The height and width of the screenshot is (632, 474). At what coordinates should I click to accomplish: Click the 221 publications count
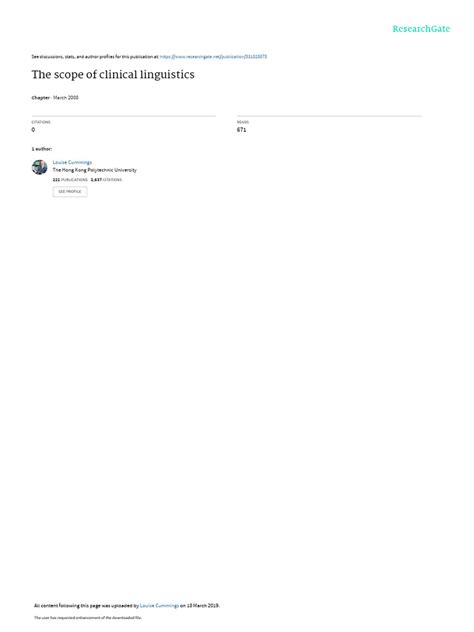(x=70, y=180)
